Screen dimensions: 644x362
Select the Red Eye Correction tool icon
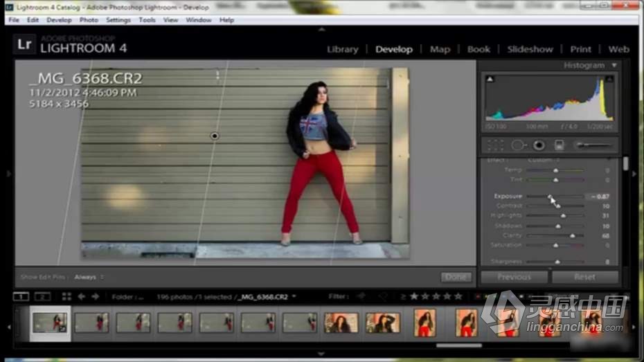(x=539, y=145)
